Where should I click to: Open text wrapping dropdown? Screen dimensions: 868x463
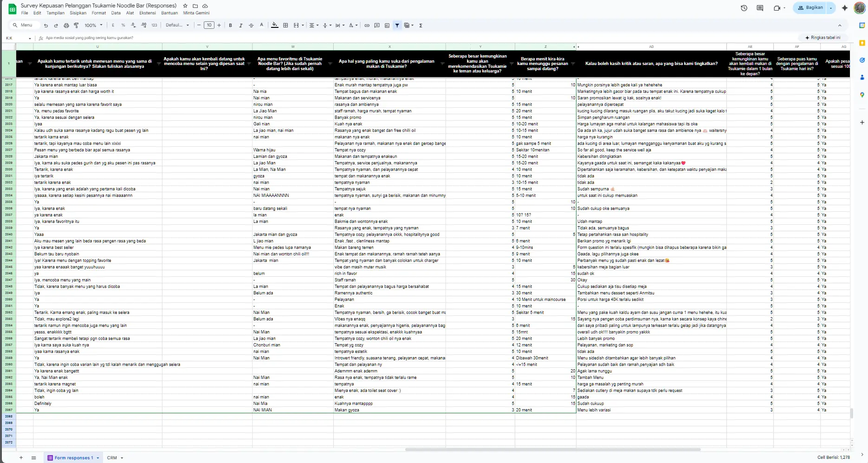[x=340, y=26]
